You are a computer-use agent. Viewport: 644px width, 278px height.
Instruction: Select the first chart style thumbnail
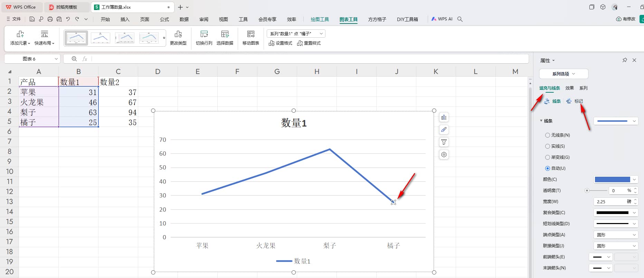coord(76,38)
